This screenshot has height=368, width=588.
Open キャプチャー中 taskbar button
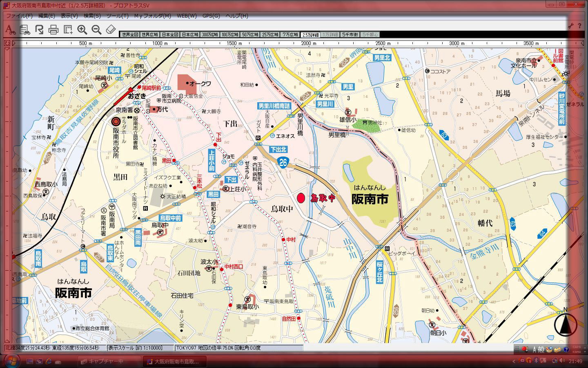pos(106,361)
